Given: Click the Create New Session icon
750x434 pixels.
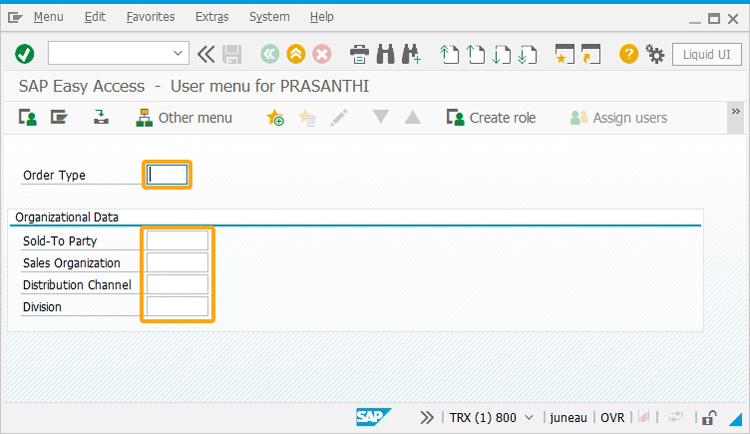Looking at the screenshot, I should tap(564, 54).
